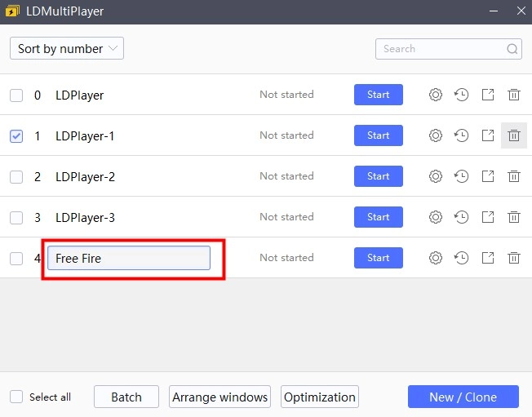
Task: Open settings gear for LDPlayer-1
Action: click(435, 135)
